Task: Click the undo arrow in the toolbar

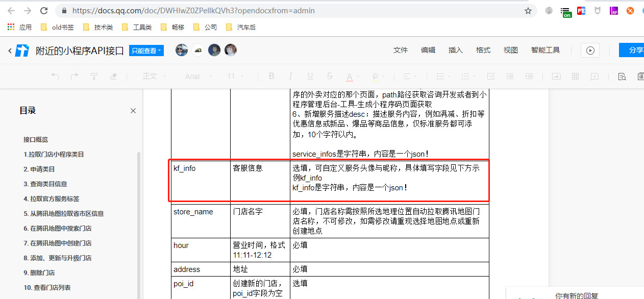Action: [x=55, y=76]
